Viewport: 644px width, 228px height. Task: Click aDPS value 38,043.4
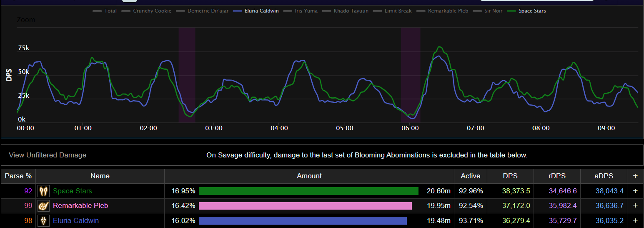pyautogui.click(x=609, y=191)
